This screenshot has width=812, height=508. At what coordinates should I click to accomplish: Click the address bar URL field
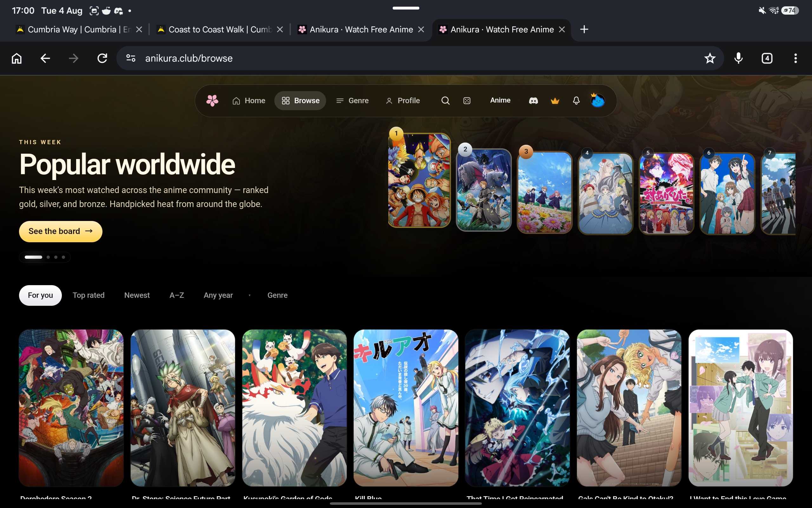419,58
